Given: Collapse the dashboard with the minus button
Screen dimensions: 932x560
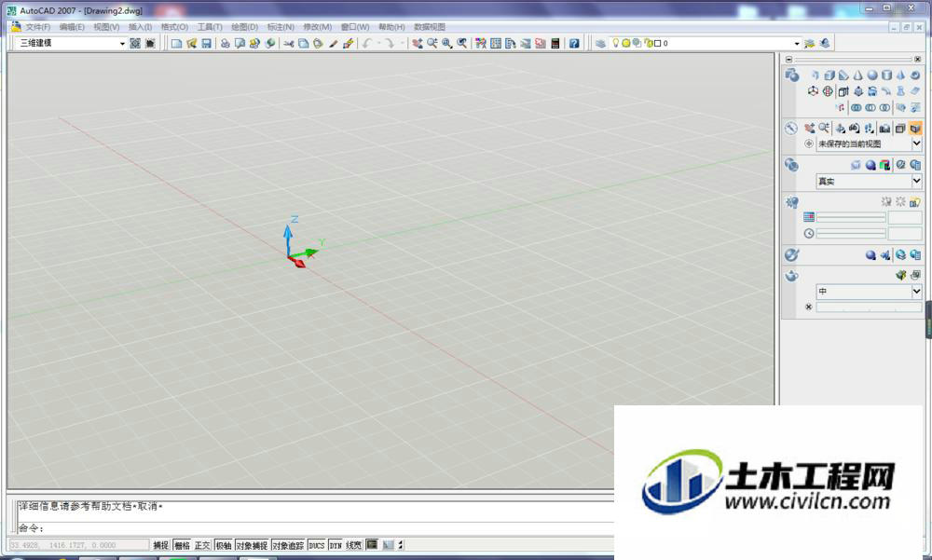Looking at the screenshot, I should click(788, 60).
